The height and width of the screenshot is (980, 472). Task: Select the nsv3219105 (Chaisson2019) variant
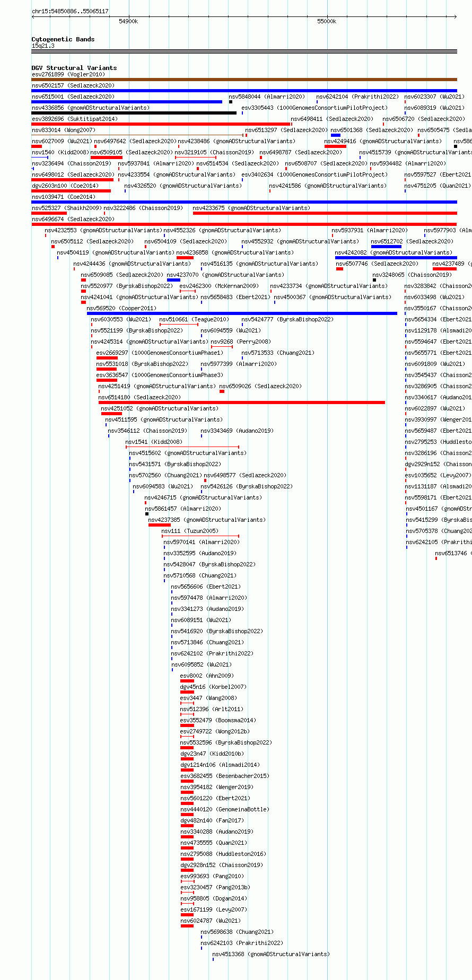[215, 152]
